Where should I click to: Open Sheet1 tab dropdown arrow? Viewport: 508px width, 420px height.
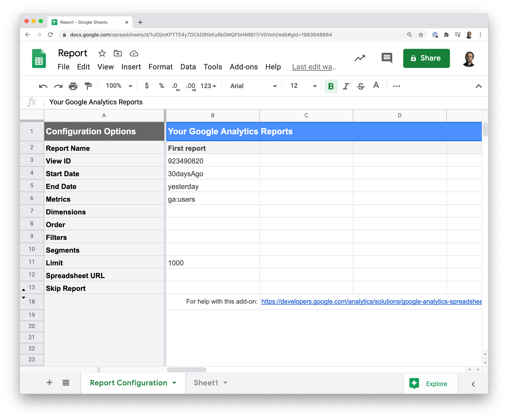coord(225,383)
